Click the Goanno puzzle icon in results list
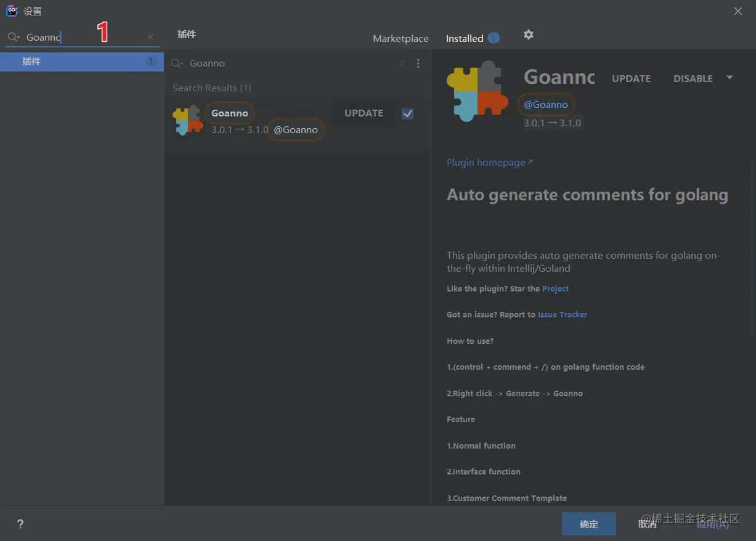 tap(188, 120)
